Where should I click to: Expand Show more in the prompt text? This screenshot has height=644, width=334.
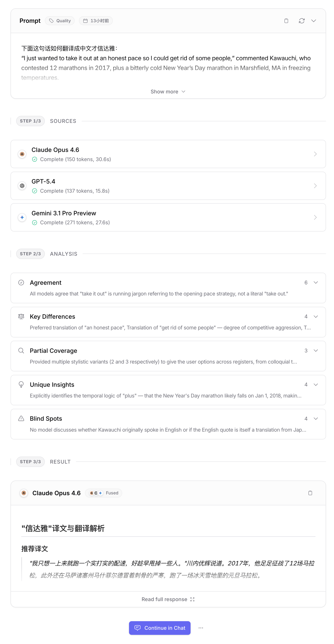click(x=168, y=91)
